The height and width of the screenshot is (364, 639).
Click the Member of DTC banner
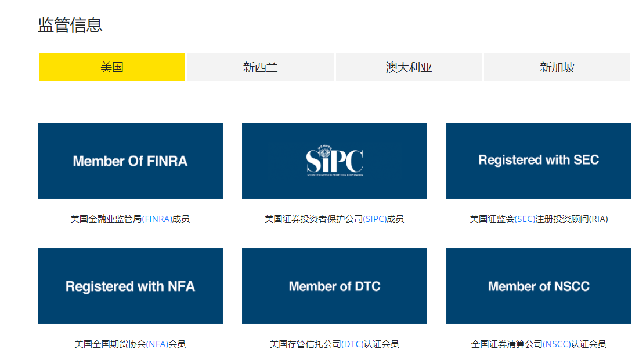pyautogui.click(x=334, y=286)
